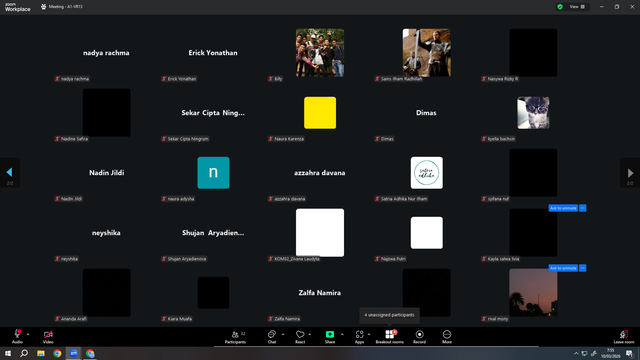Click the 'Meeting - A1-VR13' window title
Image resolution: width=640 pixels, height=360 pixels.
click(65, 7)
